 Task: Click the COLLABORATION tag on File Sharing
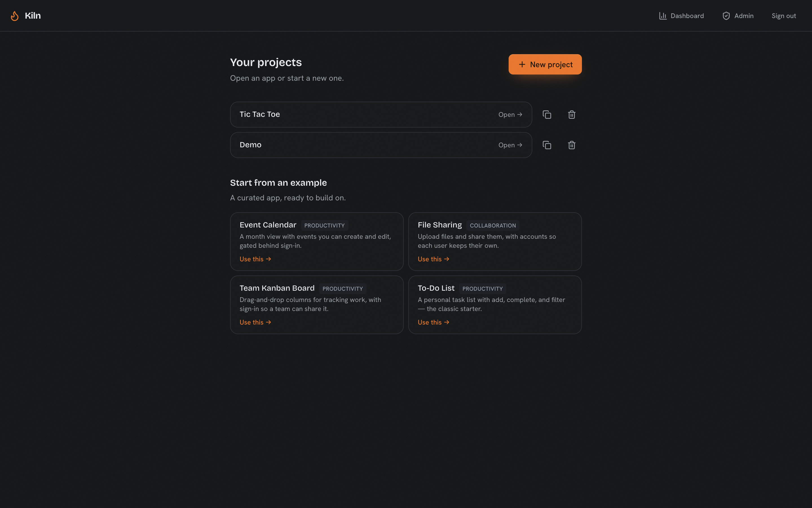pyautogui.click(x=493, y=225)
